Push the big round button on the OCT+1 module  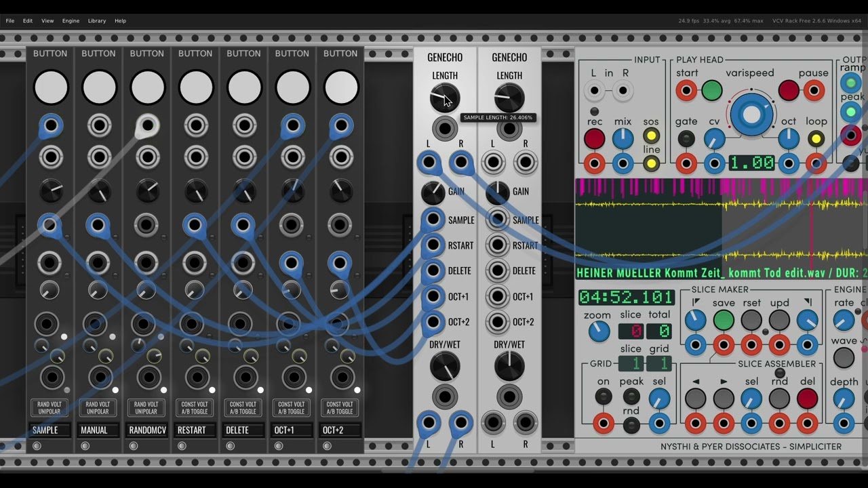pyautogui.click(x=292, y=88)
